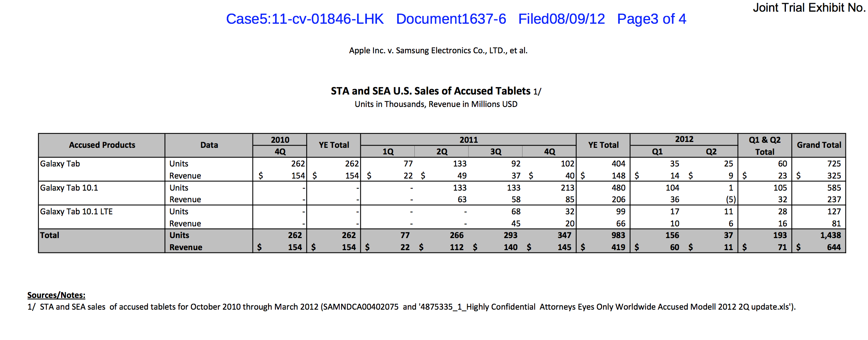Click the STA and SEA U.S. Sales title

click(x=436, y=91)
